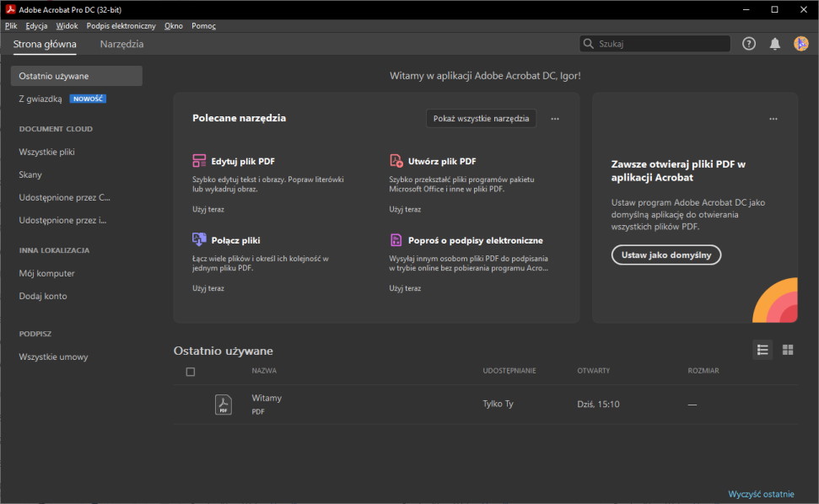The image size is (819, 504).
Task: Click Użyj teraz under Połącz pliki
Action: pos(207,288)
